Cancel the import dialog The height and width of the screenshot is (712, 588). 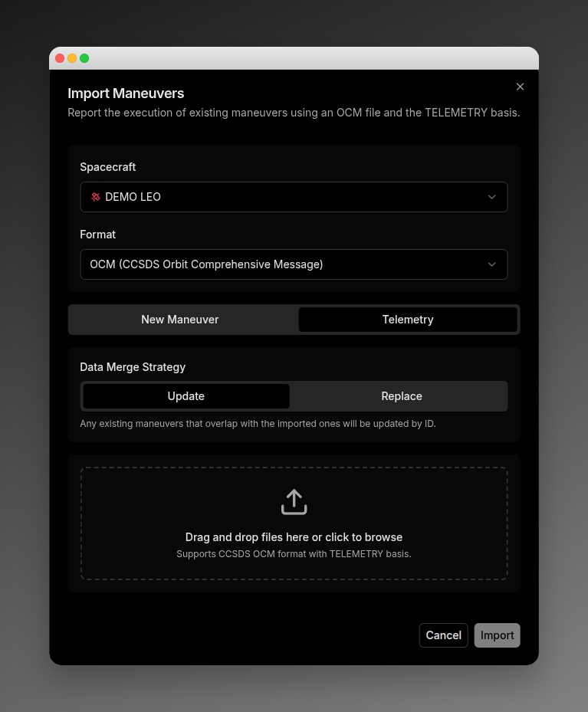coord(443,635)
